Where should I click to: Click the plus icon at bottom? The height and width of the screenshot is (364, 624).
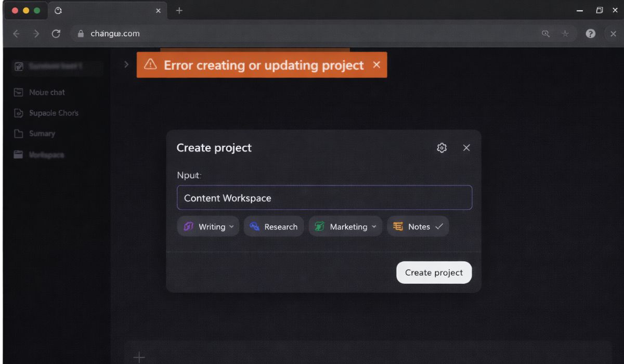click(139, 357)
